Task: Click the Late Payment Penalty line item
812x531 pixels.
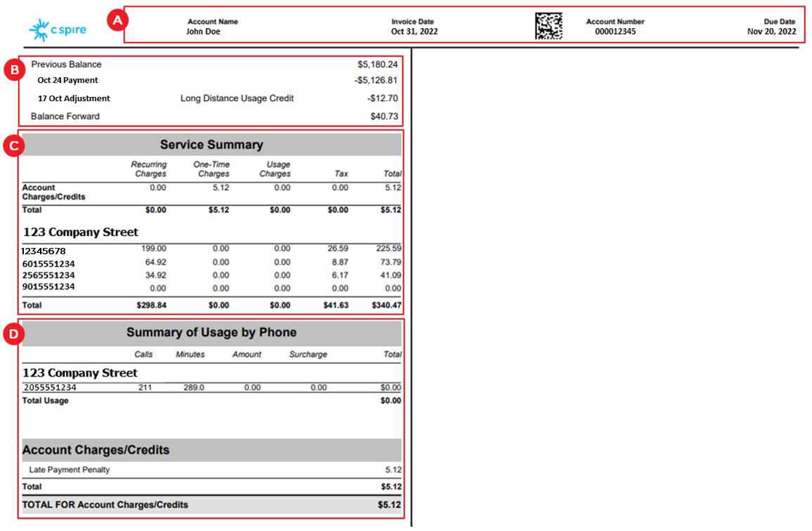Action: pyautogui.click(x=70, y=469)
